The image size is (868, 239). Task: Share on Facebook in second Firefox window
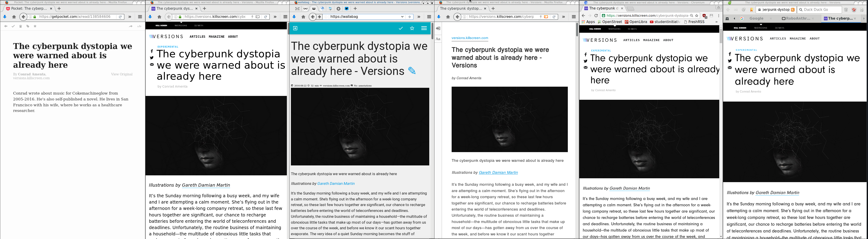(152, 51)
